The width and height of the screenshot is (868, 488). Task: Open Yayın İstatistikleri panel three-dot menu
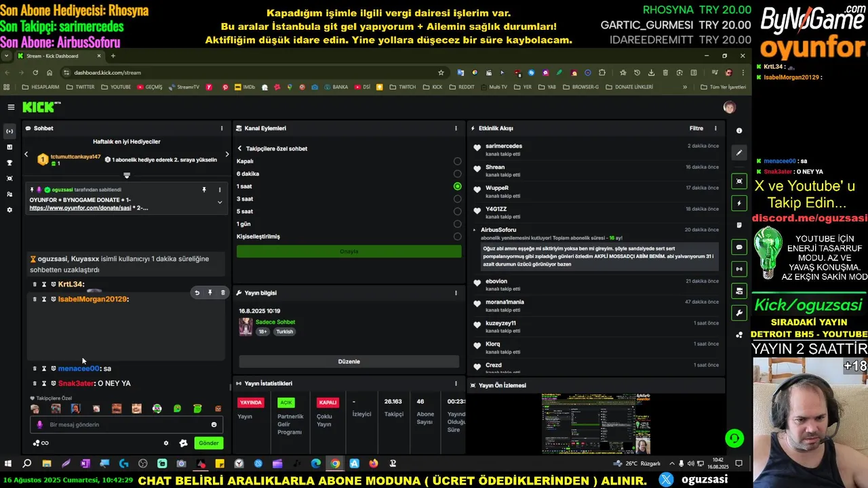(456, 384)
